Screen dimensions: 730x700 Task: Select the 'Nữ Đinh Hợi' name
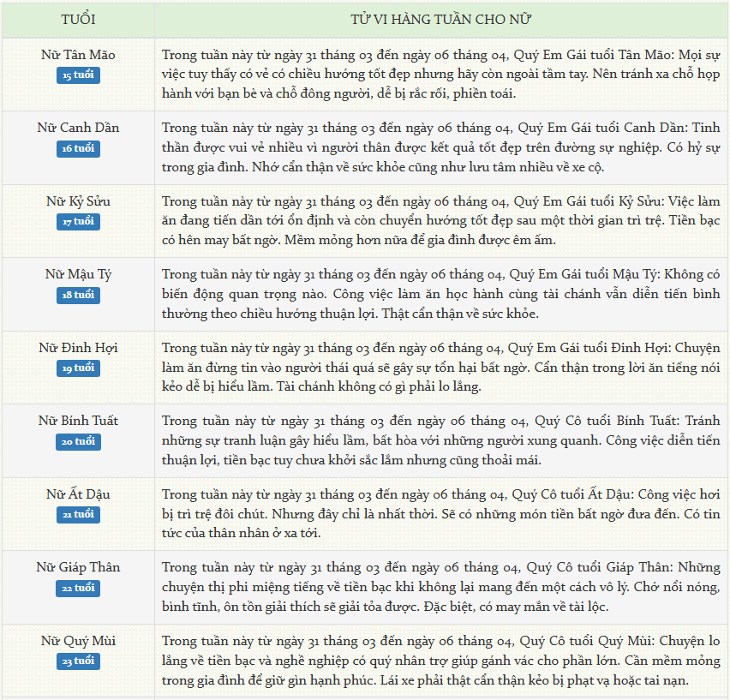point(78,348)
